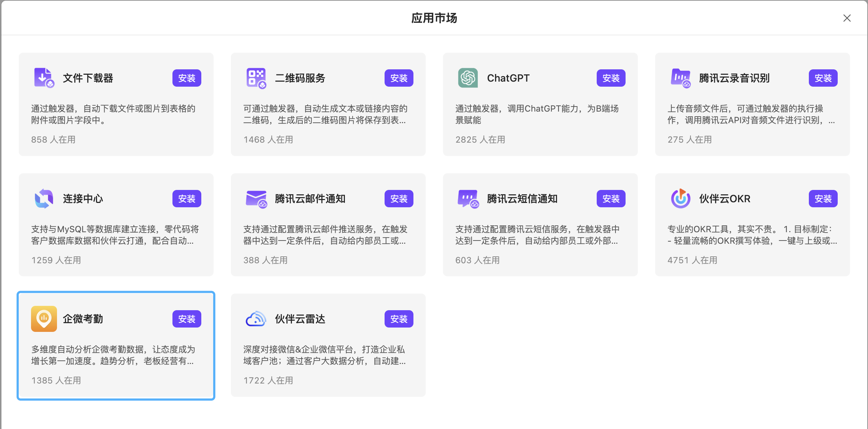Click the 388 人在用 usage count
The width and height of the screenshot is (868, 429).
click(266, 260)
